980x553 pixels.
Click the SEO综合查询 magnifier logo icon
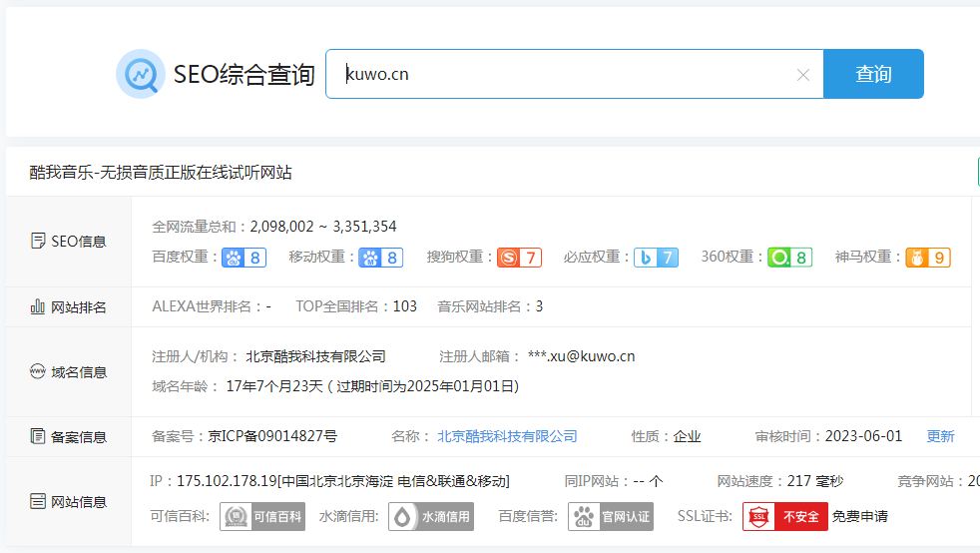(141, 74)
